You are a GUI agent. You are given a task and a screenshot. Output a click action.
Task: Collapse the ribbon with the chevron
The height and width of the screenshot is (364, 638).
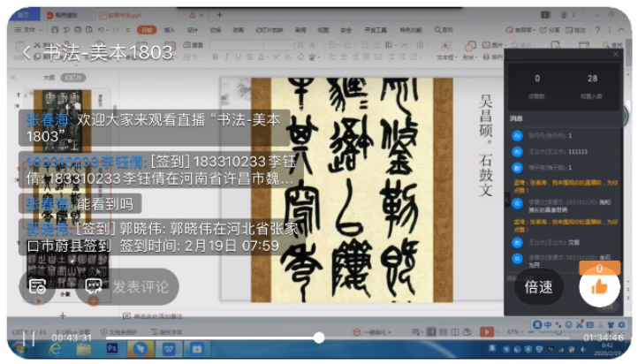point(621,30)
